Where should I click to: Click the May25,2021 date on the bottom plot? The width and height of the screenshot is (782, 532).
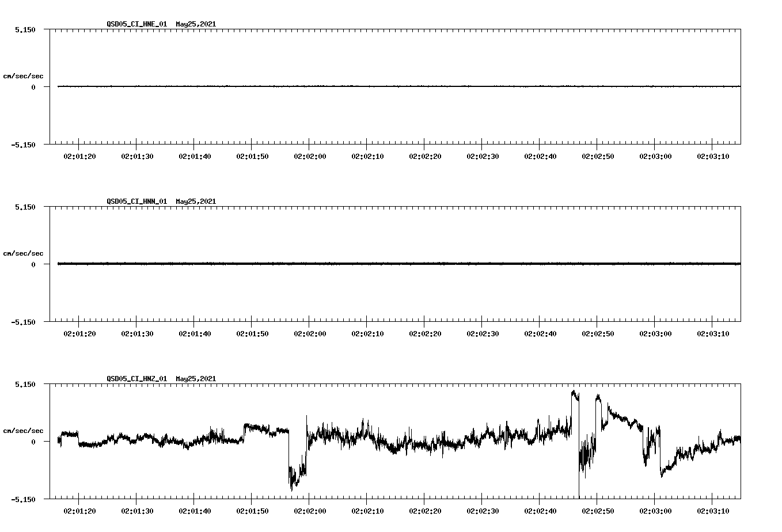point(196,379)
